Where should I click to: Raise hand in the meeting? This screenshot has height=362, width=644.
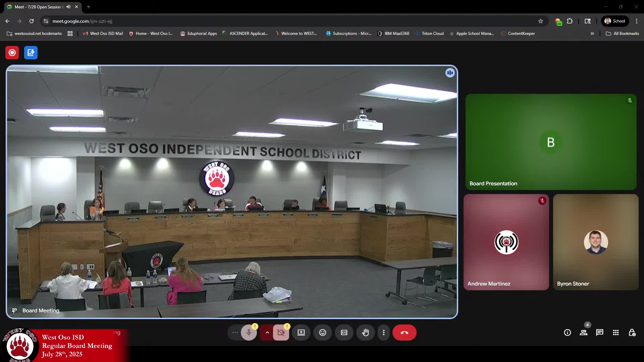coord(366,333)
